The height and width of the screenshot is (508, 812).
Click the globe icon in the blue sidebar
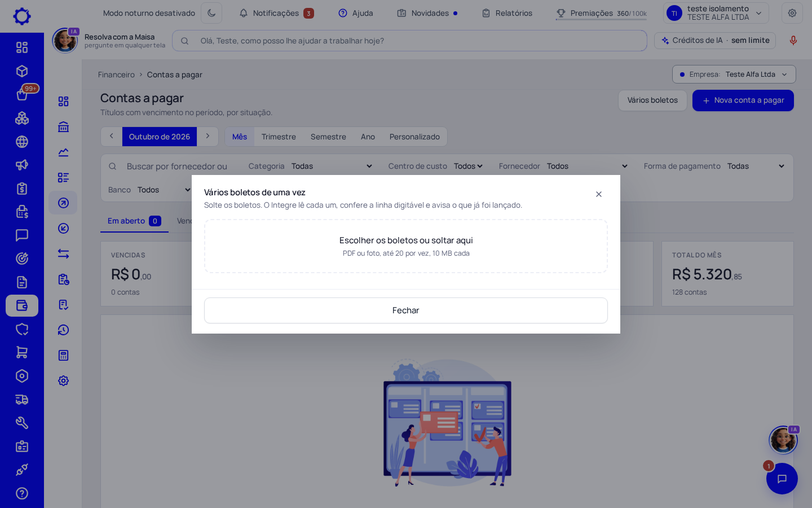click(22, 142)
